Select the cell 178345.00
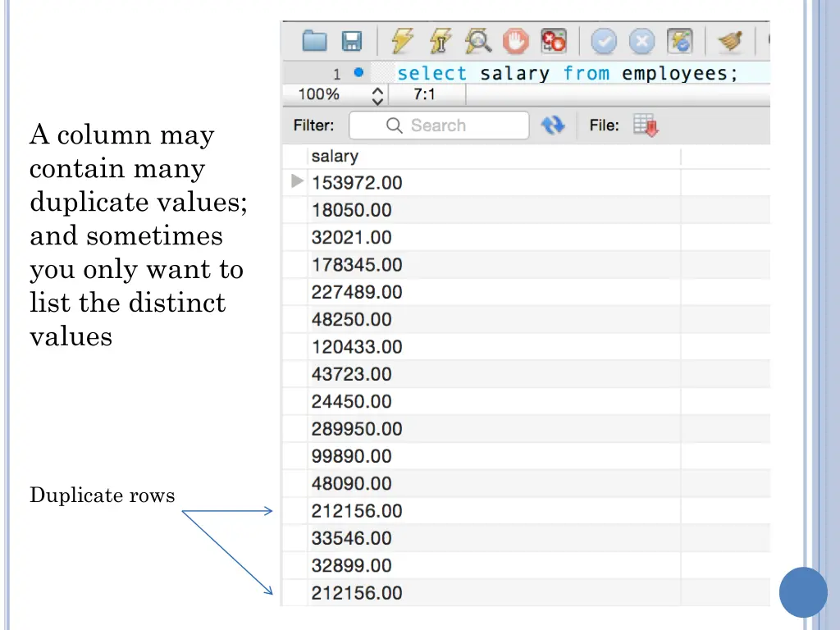The height and width of the screenshot is (630, 840). [495, 265]
